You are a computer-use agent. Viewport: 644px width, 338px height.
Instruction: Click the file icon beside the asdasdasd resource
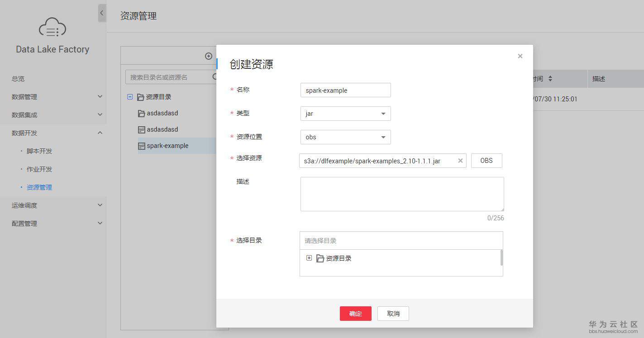pyautogui.click(x=142, y=129)
